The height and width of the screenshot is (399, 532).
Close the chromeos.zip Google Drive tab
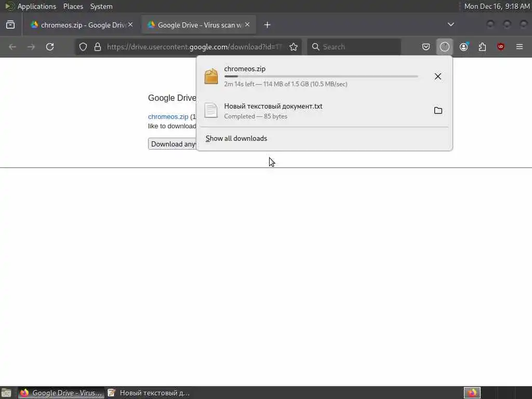[130, 24]
